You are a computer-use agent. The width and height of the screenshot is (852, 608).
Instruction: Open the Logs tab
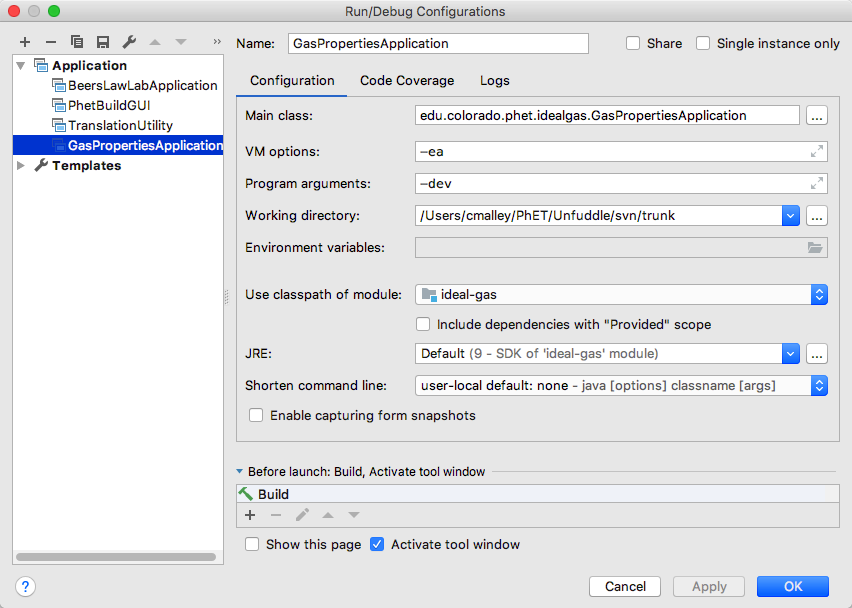493,80
